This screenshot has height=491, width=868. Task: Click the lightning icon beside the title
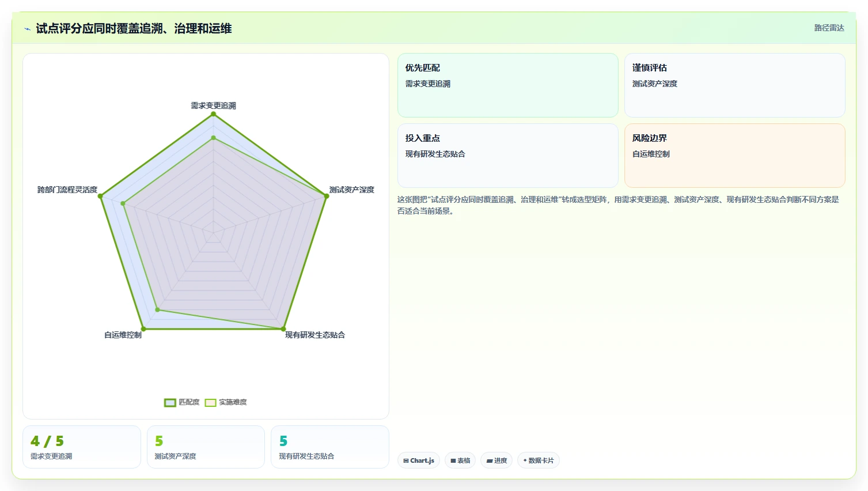pos(27,29)
